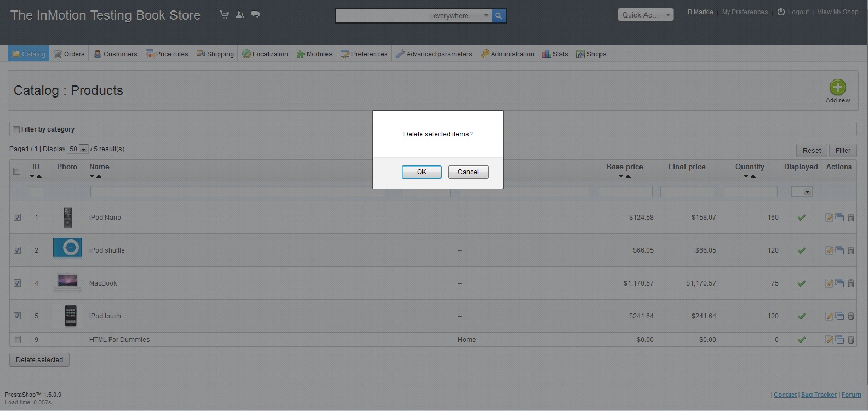Click duplicate icon for MacBook row
The width and height of the screenshot is (868, 411).
pyautogui.click(x=840, y=283)
